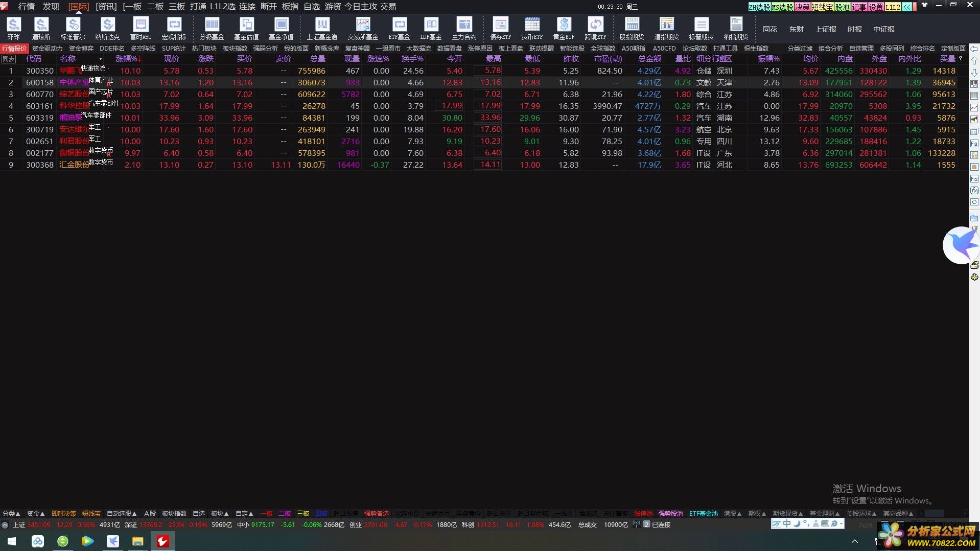Switch to the 热门板块 tab
The width and height of the screenshot is (980, 551).
[x=204, y=49]
